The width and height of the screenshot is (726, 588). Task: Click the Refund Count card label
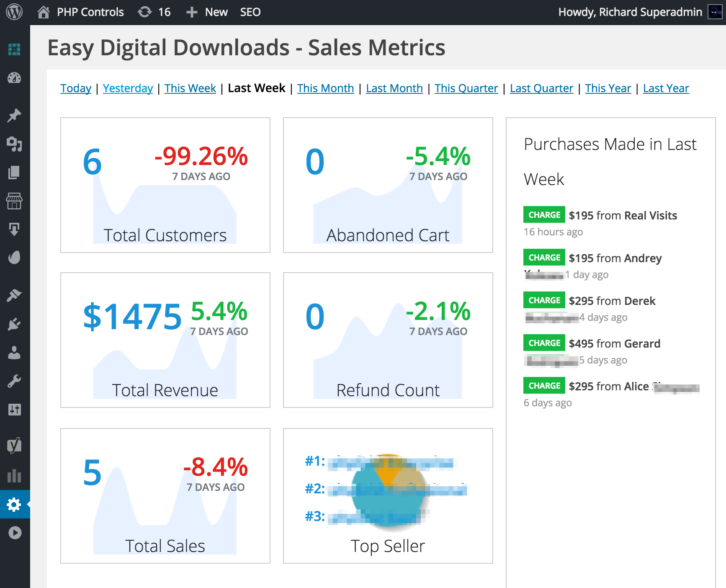pos(388,390)
